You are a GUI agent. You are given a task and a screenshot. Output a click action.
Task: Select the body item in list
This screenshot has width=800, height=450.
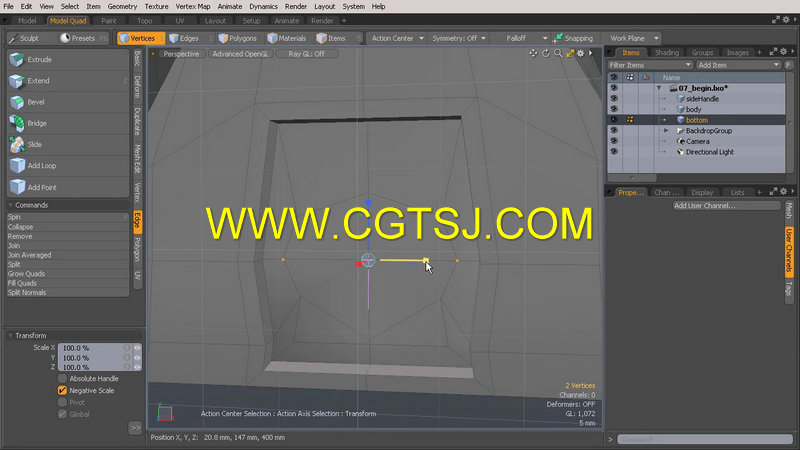tap(693, 109)
